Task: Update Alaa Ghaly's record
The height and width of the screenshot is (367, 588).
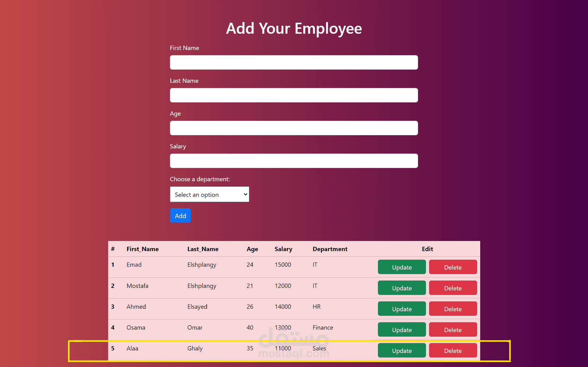Action: click(401, 350)
